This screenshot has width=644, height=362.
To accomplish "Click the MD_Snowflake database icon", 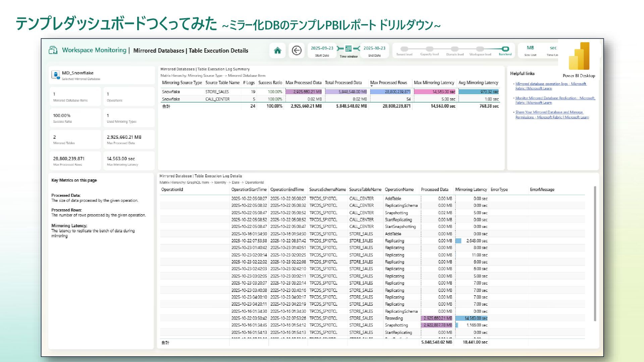I will tap(56, 75).
